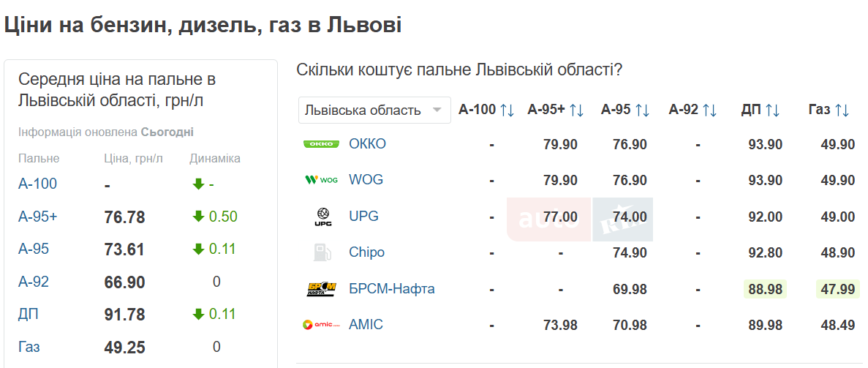Sort by А-95 price arrows
Screen dimensions: 868x368
tap(642, 110)
